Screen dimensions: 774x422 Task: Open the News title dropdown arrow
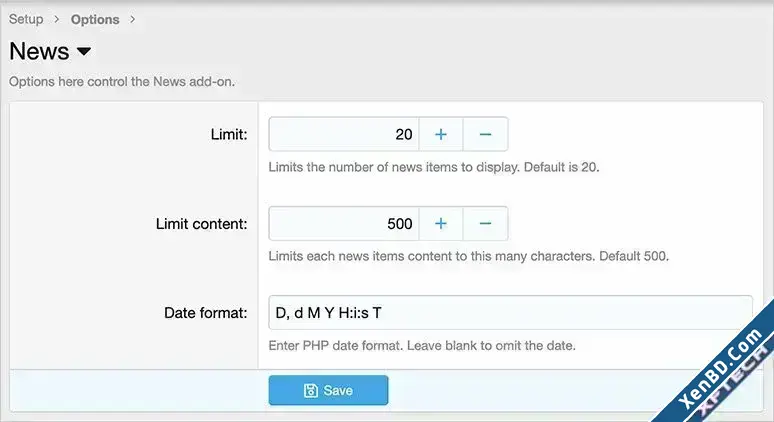coord(84,51)
